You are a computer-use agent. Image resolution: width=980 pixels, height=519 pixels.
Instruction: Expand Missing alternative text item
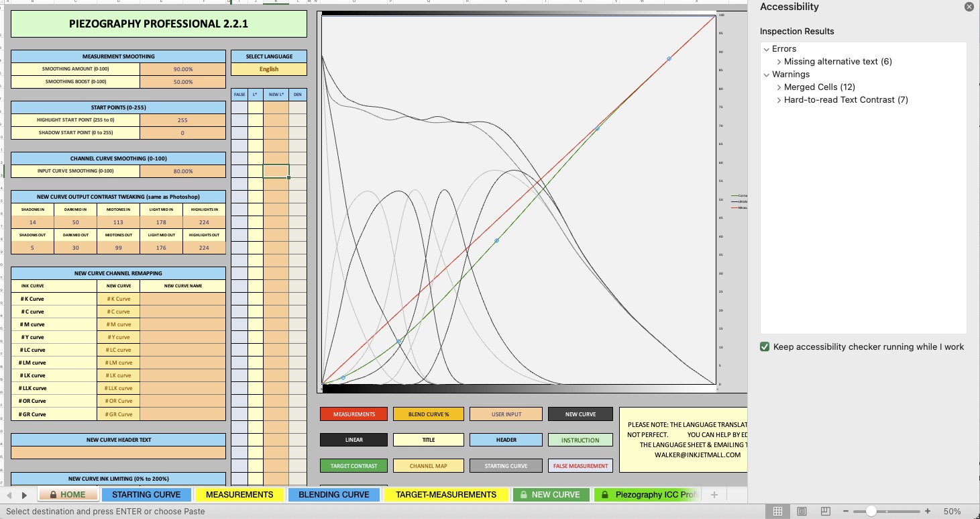point(779,62)
